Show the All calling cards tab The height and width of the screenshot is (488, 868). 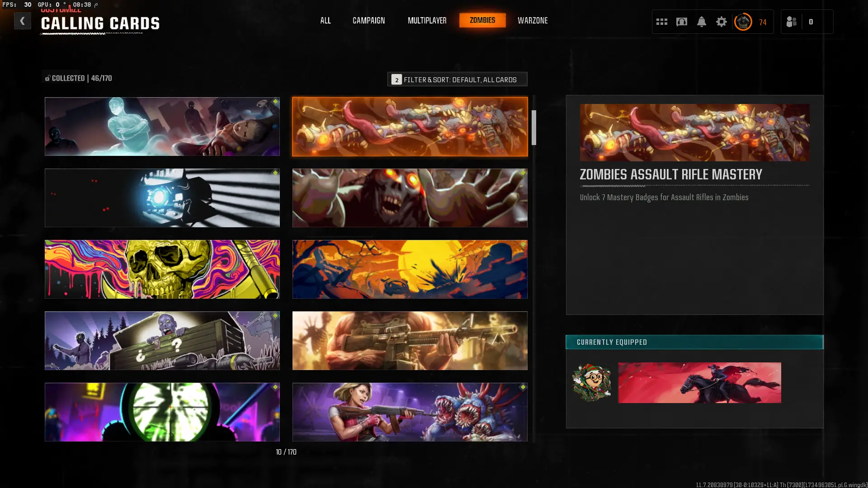pyautogui.click(x=325, y=21)
